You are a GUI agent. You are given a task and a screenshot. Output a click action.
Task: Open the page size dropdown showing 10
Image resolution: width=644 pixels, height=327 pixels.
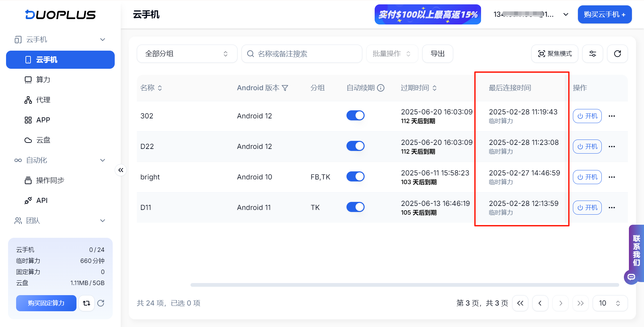point(610,303)
